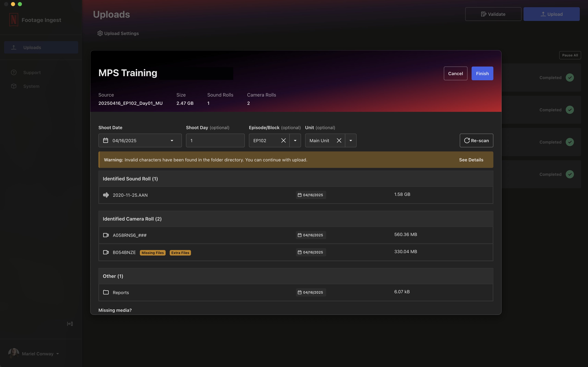Click the Upload button

tap(551, 14)
